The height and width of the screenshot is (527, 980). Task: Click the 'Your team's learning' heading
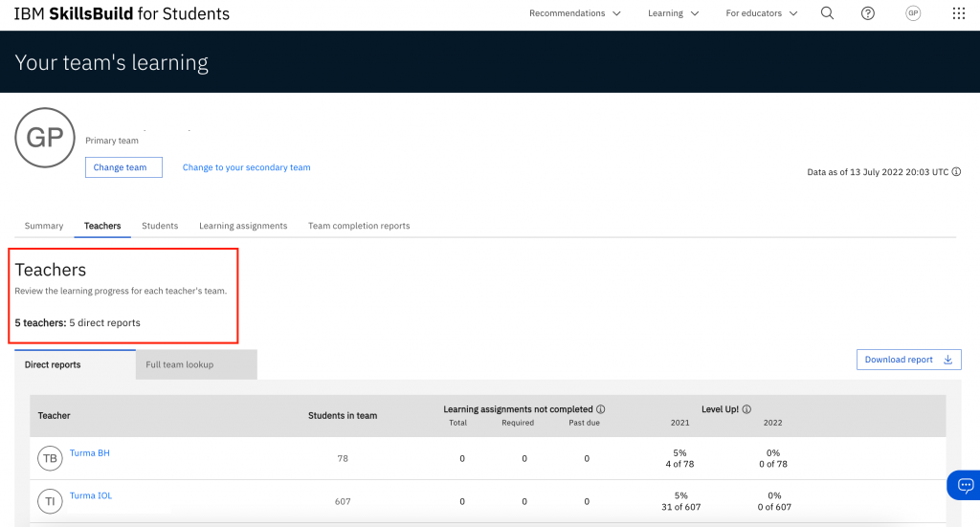[111, 62]
